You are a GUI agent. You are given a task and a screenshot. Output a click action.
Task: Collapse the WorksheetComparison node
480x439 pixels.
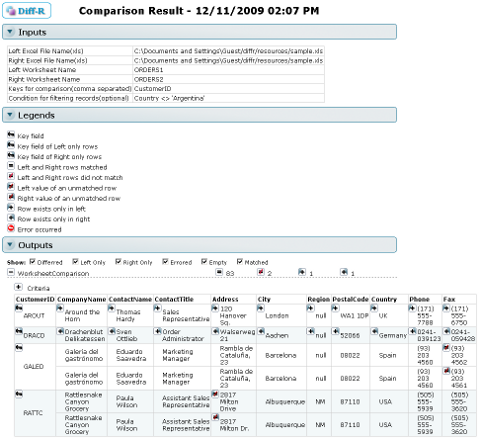click(x=11, y=273)
